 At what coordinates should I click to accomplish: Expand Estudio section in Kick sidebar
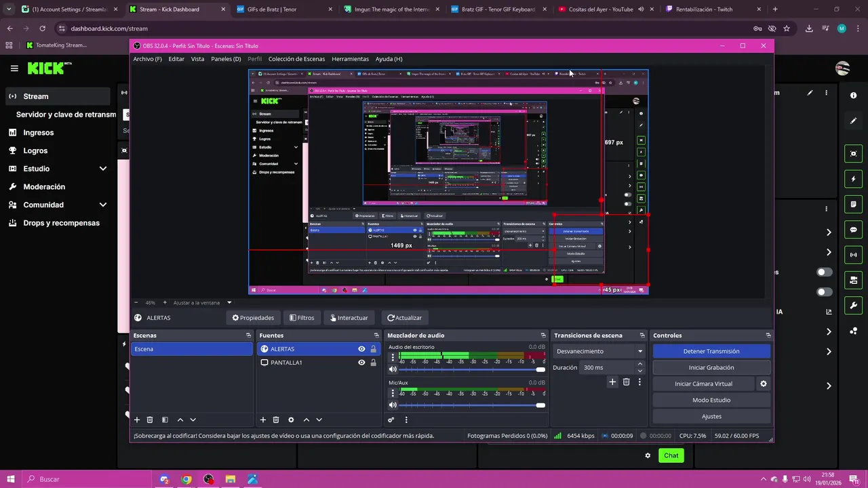pos(103,169)
